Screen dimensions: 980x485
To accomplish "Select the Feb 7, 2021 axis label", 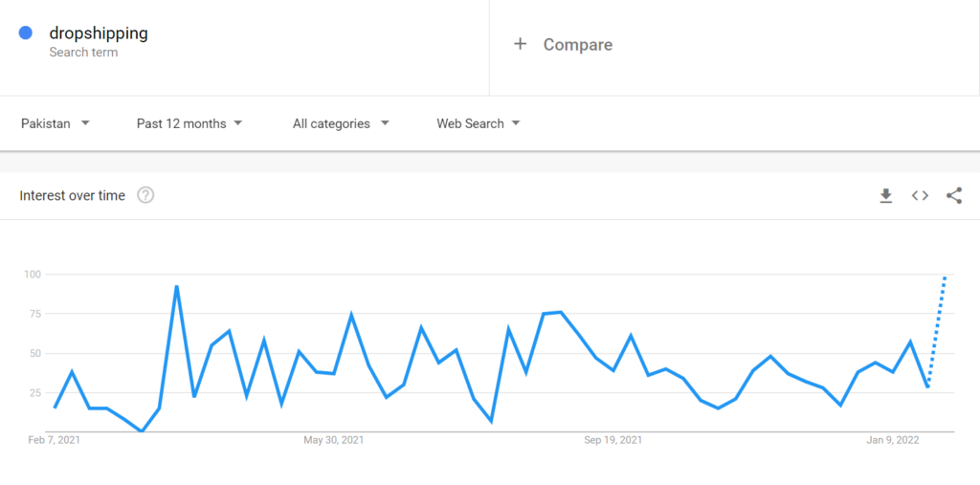I will pos(55,440).
